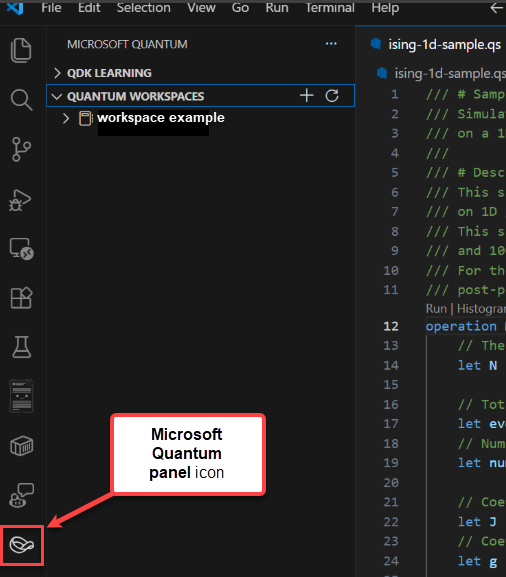Click the VS Code logo icon

[x=15, y=7]
